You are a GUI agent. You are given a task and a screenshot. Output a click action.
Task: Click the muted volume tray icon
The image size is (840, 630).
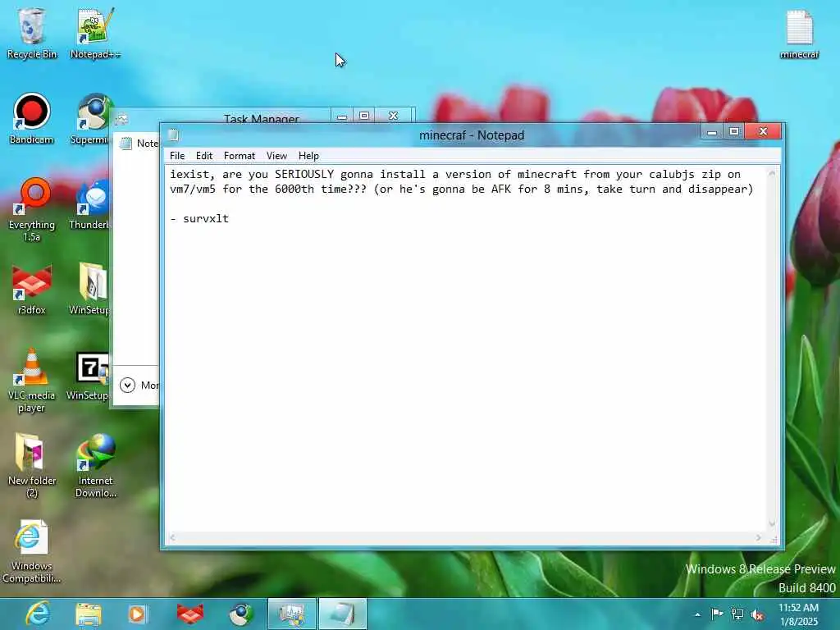click(x=757, y=614)
